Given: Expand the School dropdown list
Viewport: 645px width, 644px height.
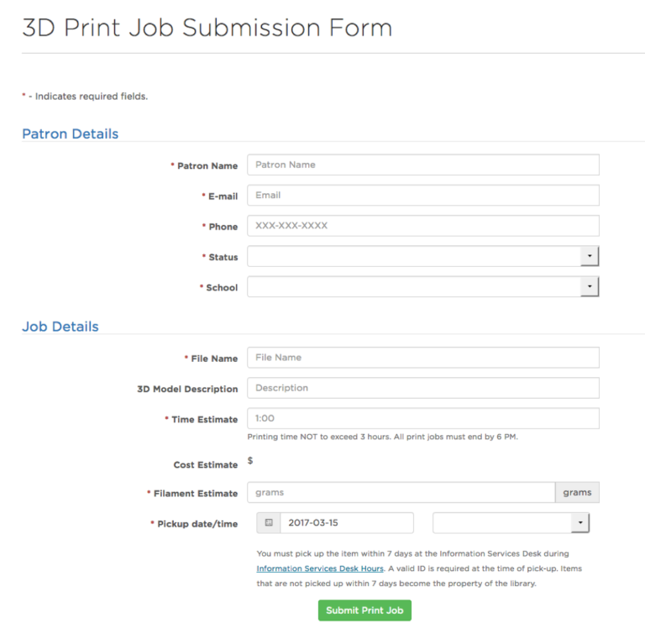Looking at the screenshot, I should [590, 287].
